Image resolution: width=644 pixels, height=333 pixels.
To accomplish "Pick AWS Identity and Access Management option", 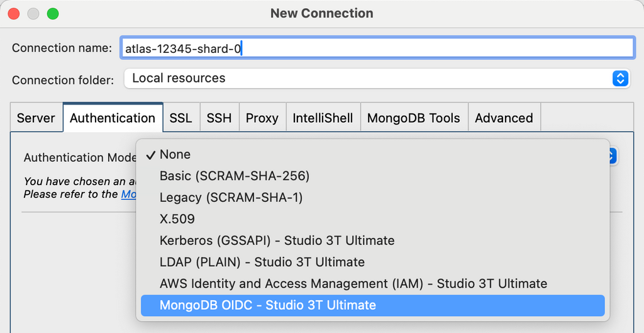I will tap(353, 283).
